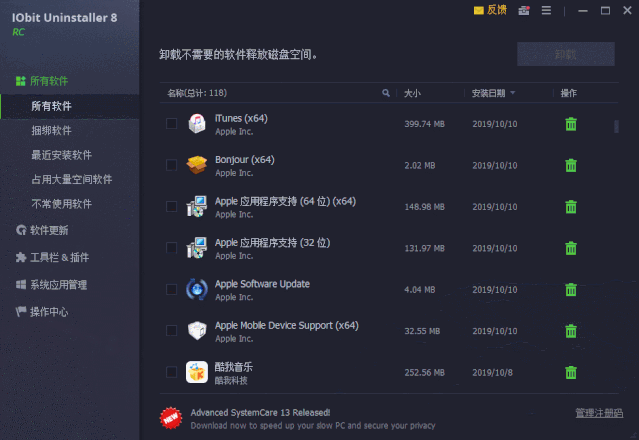This screenshot has width=639, height=440.
Task: Click the 反馈 feedback link
Action: point(497,10)
